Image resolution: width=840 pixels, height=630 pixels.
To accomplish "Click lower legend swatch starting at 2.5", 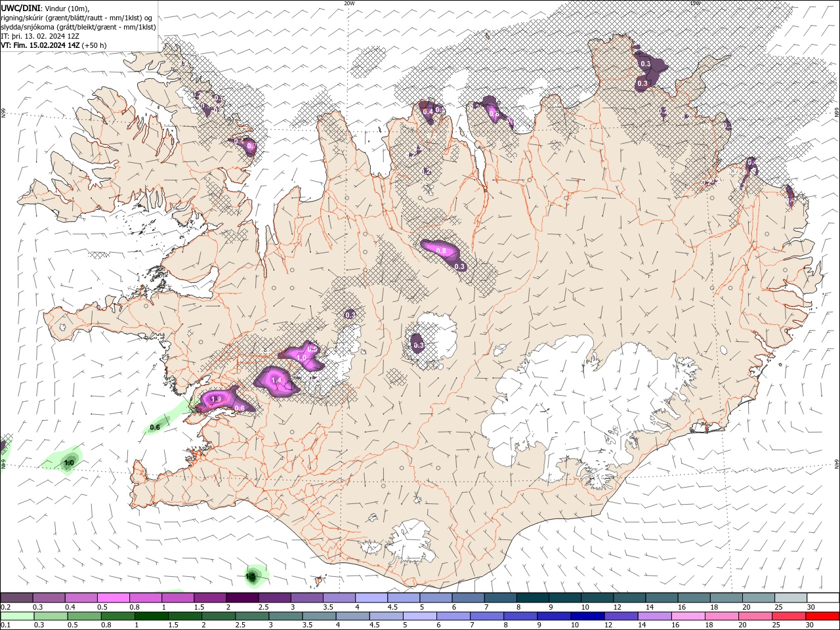I will [x=251, y=616].
